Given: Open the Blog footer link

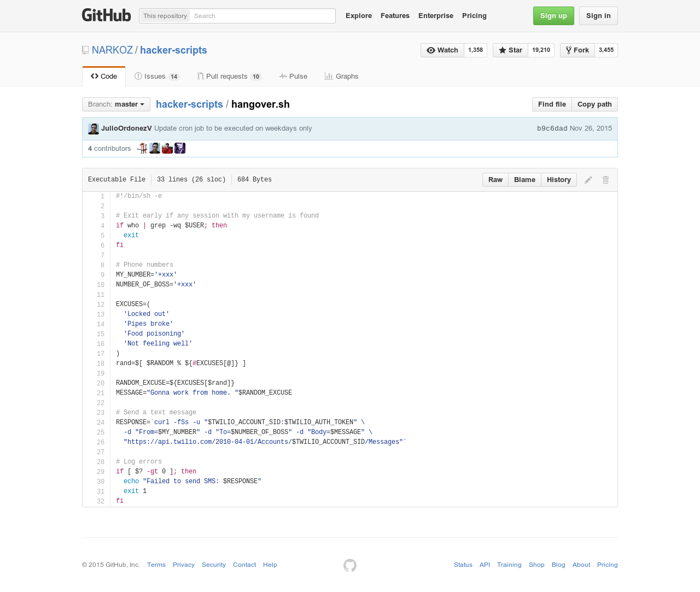Looking at the screenshot, I should click(x=558, y=565).
